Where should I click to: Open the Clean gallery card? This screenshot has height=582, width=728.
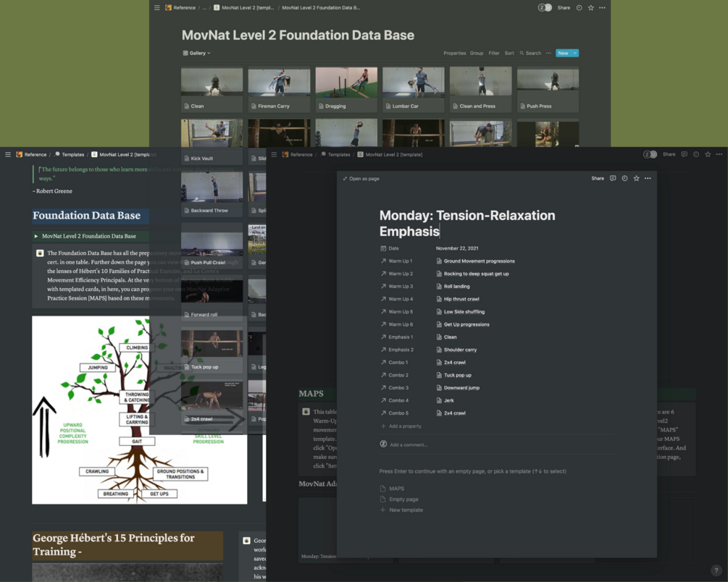212,90
